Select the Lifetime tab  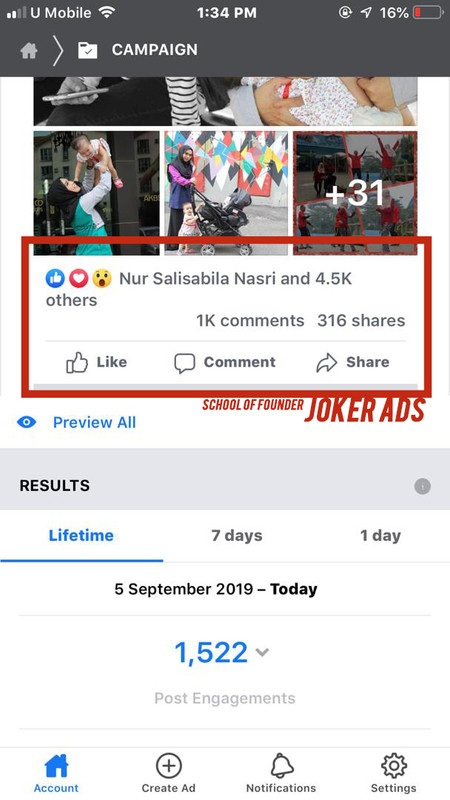pos(81,536)
